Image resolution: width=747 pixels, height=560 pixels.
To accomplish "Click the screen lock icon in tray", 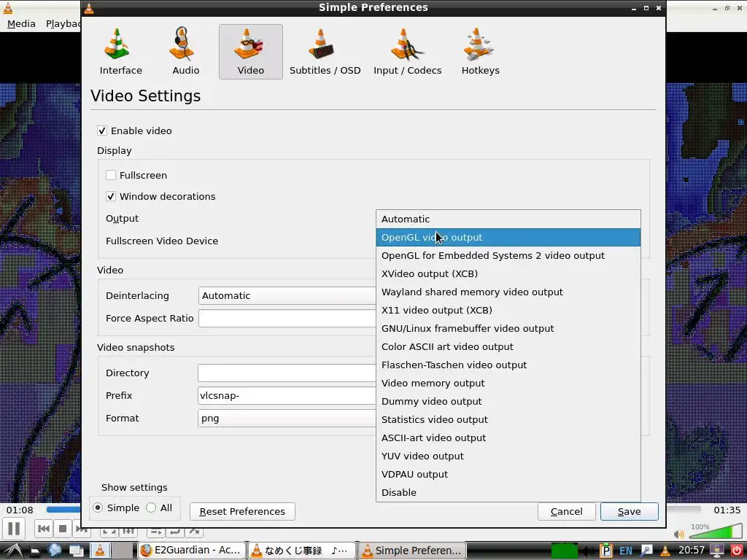I will 717,551.
